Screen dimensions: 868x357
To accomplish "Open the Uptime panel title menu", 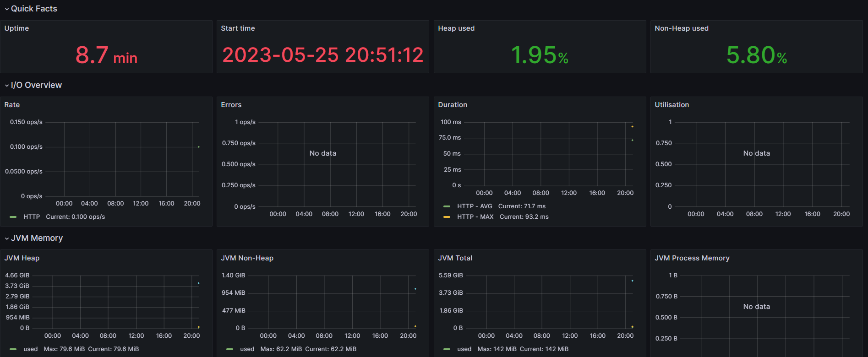I will (x=16, y=28).
